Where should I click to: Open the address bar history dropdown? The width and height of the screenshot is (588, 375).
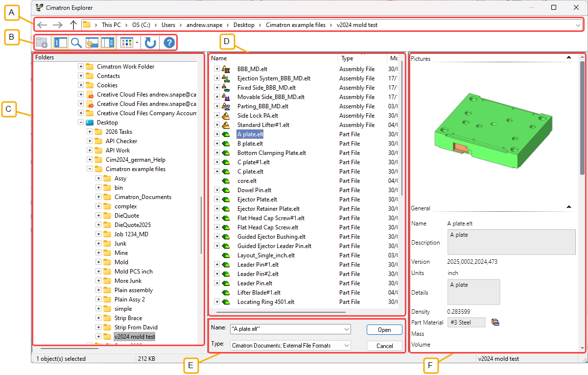pyautogui.click(x=578, y=25)
